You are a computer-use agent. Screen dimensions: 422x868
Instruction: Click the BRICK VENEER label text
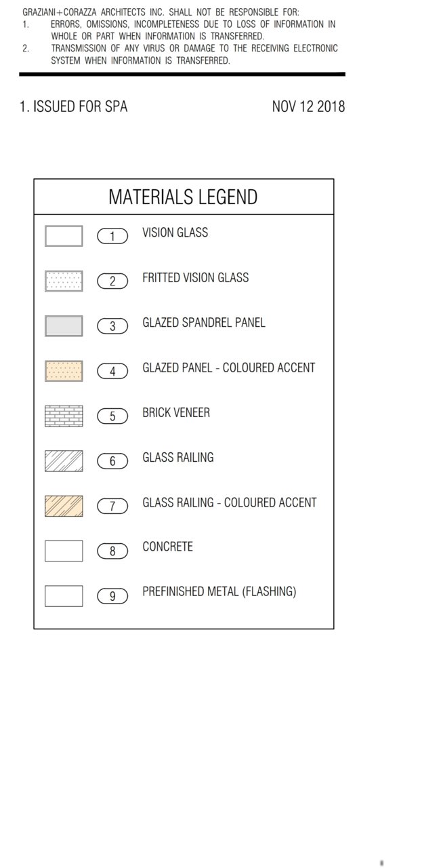click(176, 412)
